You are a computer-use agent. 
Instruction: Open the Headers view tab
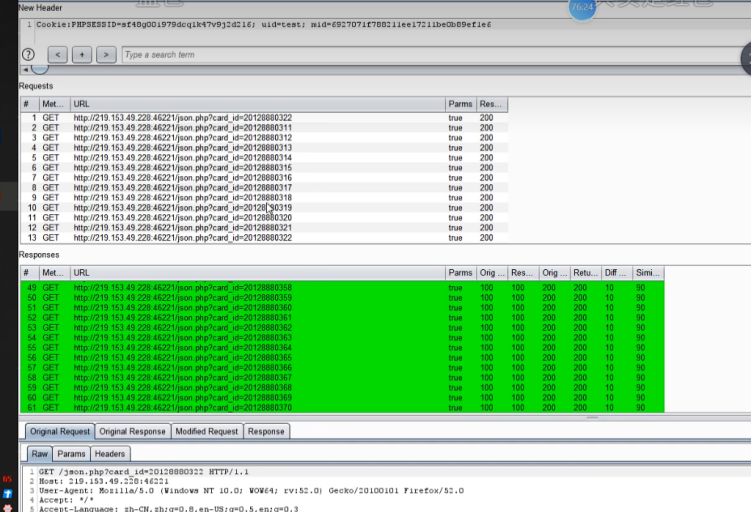point(110,454)
